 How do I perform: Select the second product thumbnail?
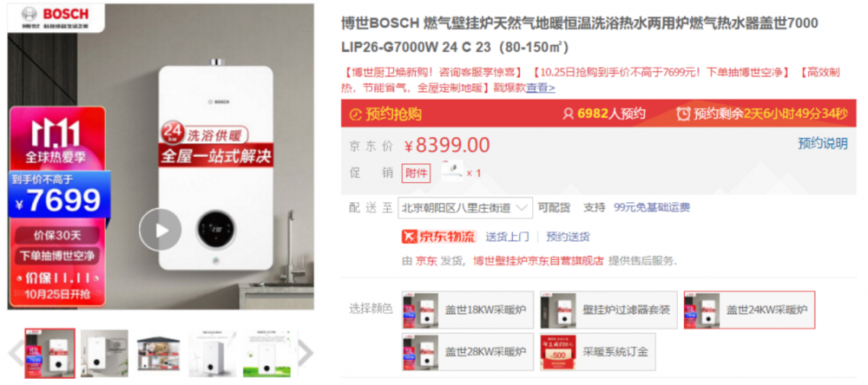(104, 353)
